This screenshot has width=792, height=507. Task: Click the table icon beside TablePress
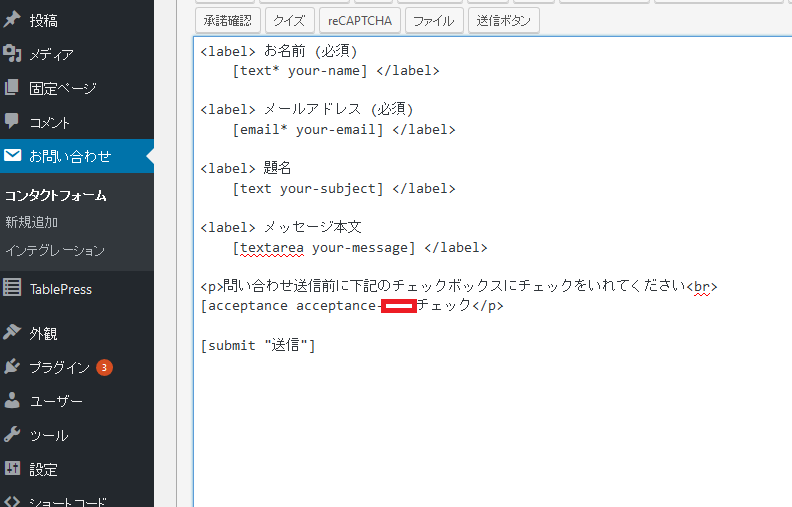click(x=12, y=289)
